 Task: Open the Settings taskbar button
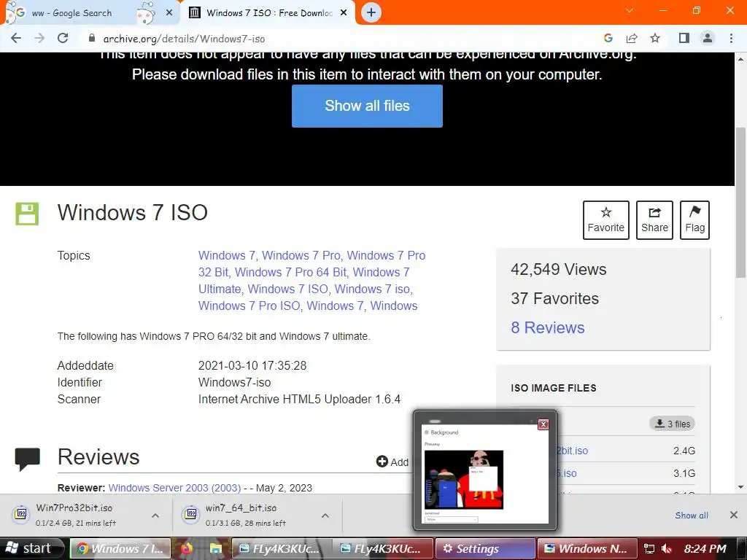pos(485,548)
